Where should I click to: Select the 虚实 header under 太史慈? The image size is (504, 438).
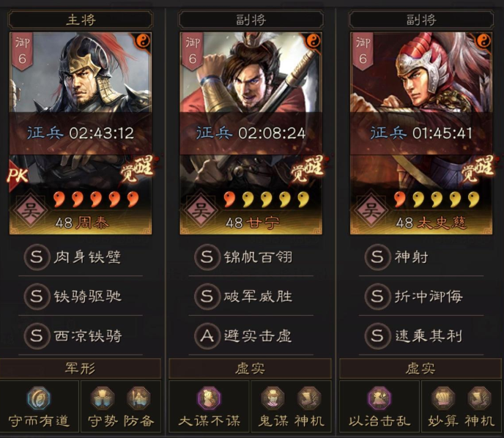point(420,368)
